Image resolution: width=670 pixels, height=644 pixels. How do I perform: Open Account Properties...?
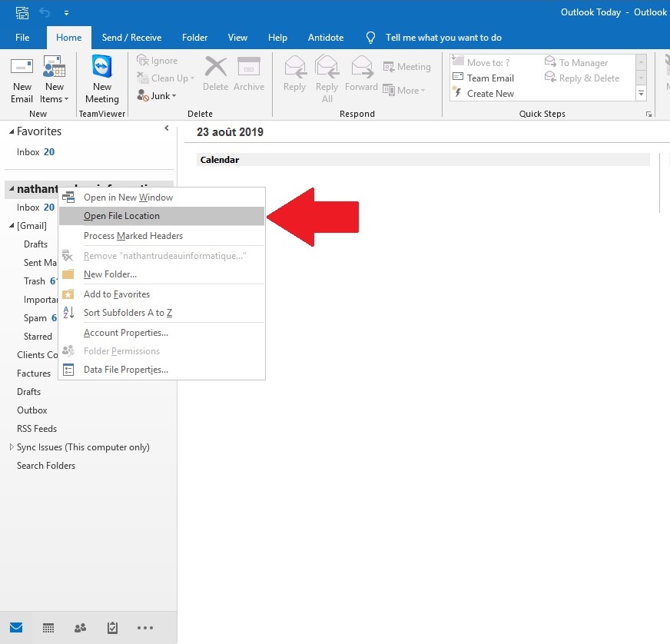pos(161,333)
